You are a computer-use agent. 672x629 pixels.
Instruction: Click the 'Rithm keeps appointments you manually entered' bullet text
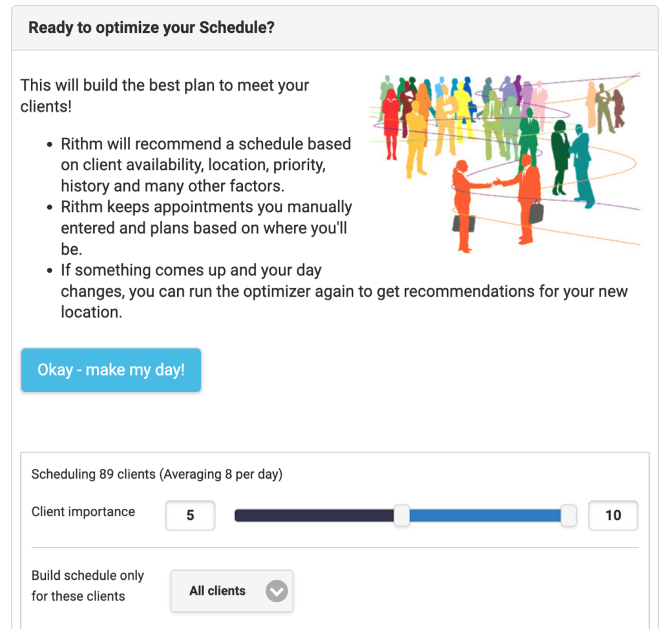coord(206,228)
